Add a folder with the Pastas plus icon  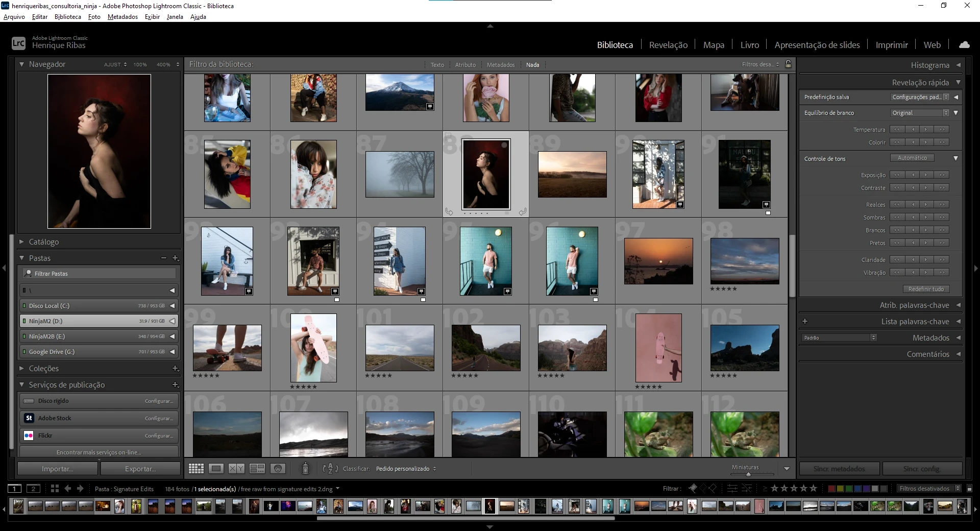click(175, 258)
